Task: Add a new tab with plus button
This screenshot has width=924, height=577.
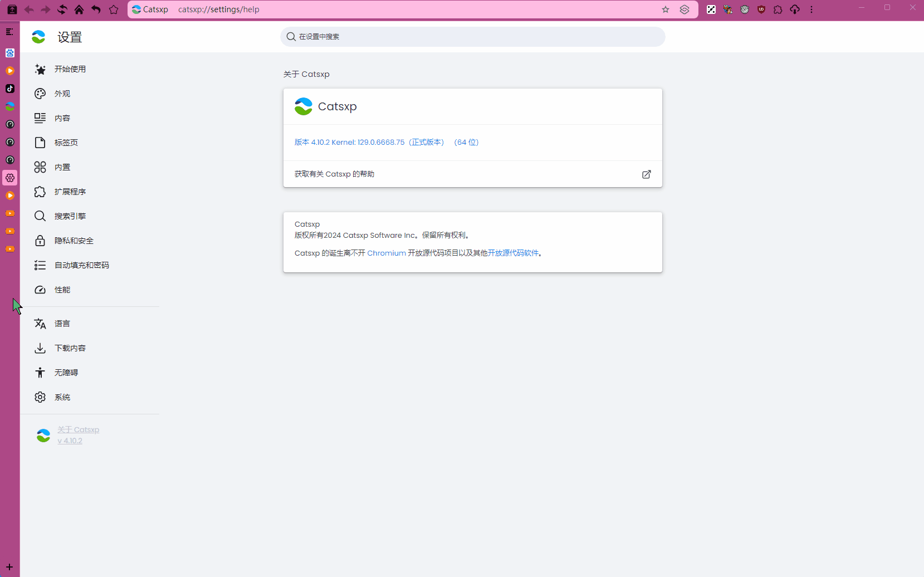Action: [9, 567]
